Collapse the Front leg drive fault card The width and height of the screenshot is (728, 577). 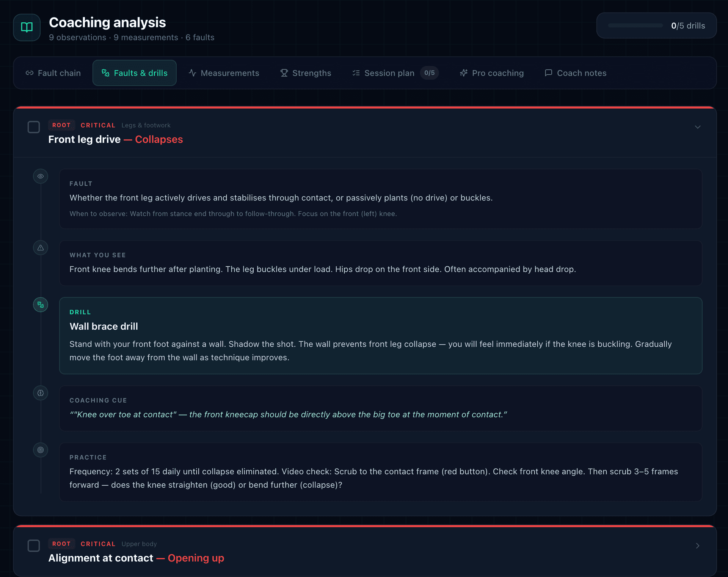point(698,127)
